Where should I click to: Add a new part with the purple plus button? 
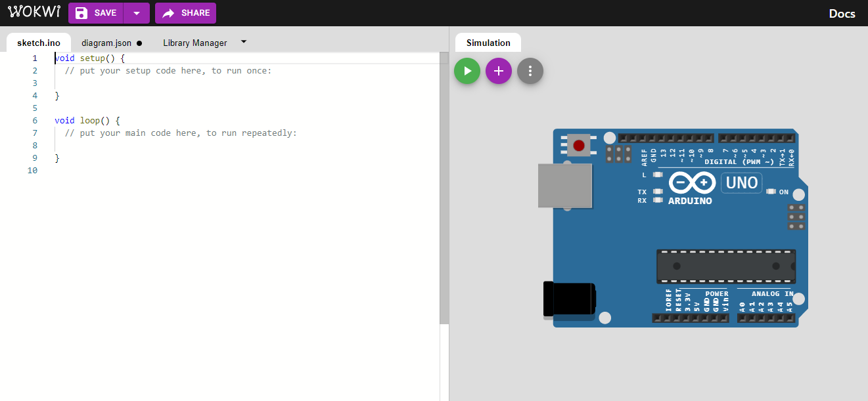point(499,71)
